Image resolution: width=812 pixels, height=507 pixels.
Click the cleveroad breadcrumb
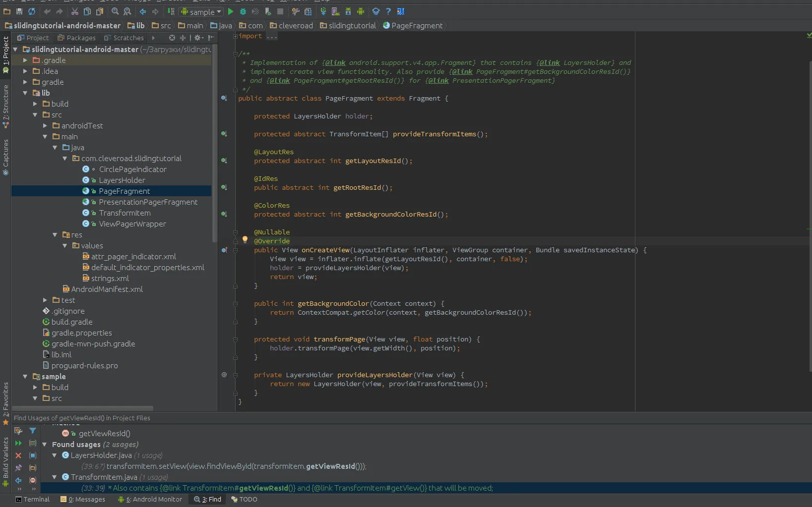tap(291, 25)
